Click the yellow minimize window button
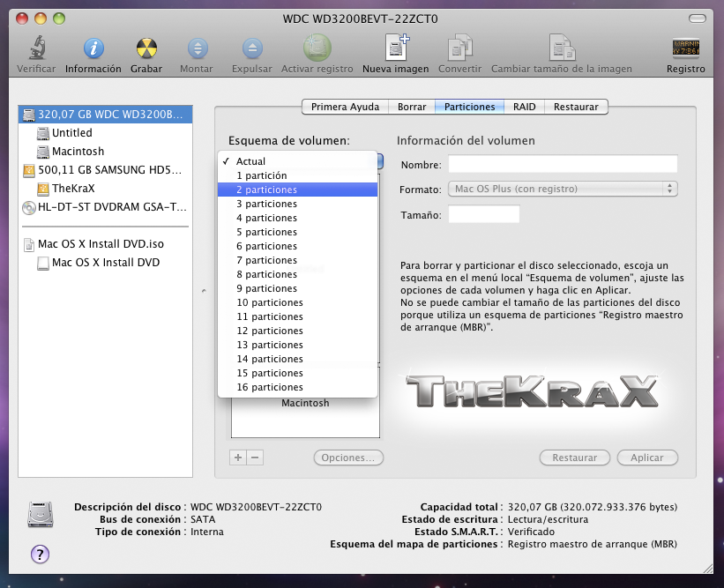The width and height of the screenshot is (724, 588). [x=41, y=19]
